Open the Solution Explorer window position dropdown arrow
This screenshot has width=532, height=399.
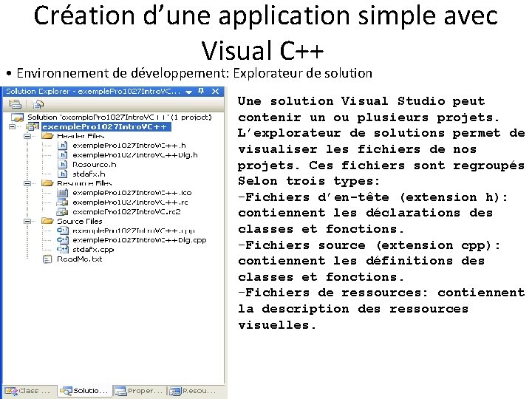(188, 92)
